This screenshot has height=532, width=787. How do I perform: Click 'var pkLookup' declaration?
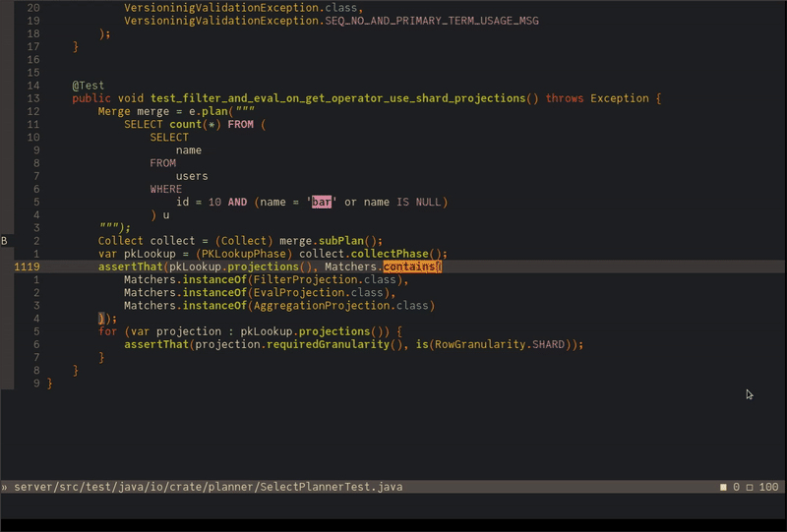point(137,254)
